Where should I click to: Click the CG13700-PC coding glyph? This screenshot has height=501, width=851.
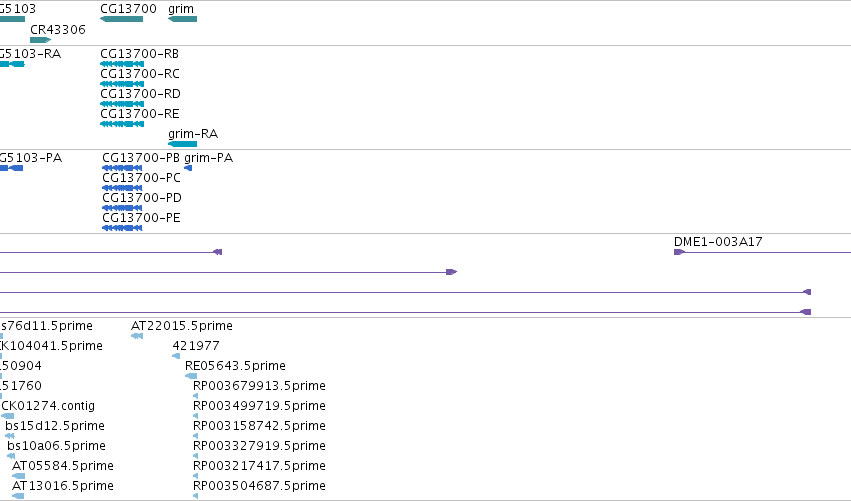coord(122,188)
